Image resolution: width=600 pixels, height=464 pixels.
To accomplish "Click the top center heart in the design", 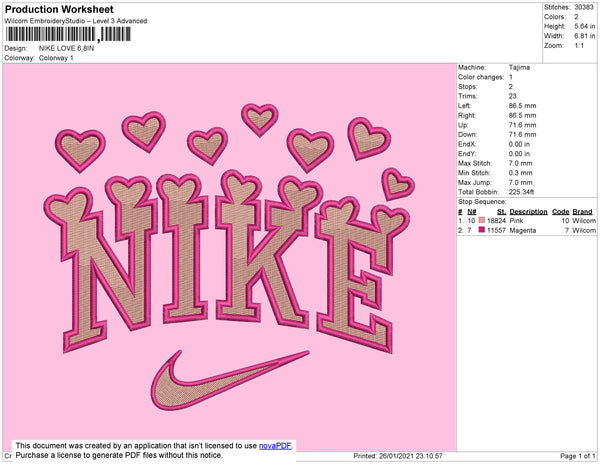I will [x=260, y=118].
